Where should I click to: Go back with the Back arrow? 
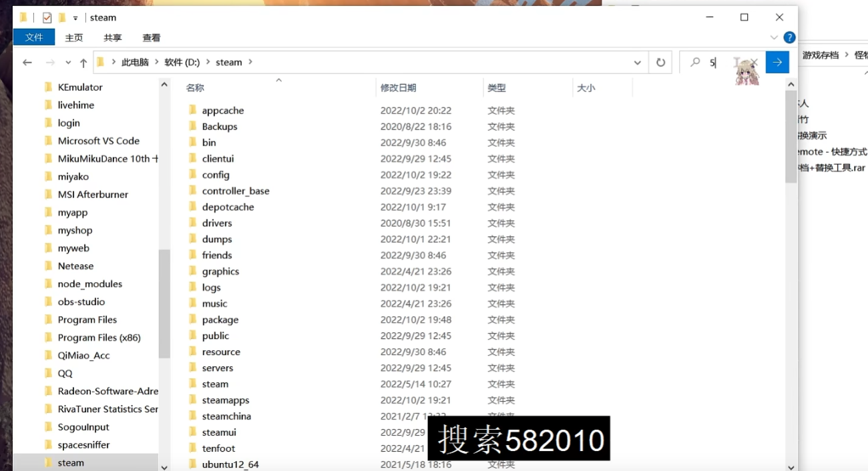point(27,62)
